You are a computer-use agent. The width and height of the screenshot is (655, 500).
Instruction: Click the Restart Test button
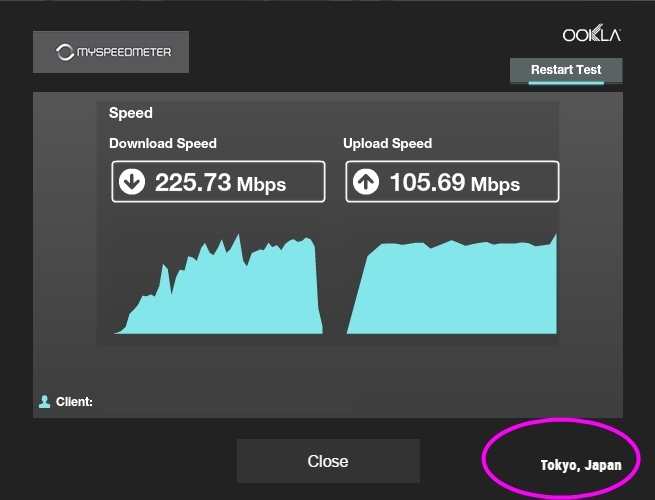click(x=566, y=70)
